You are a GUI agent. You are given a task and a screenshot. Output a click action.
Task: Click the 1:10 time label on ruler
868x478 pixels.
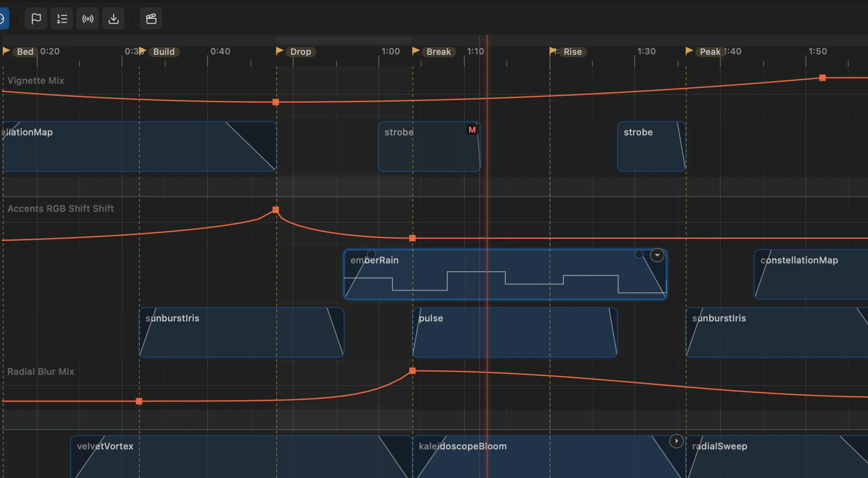(x=475, y=51)
